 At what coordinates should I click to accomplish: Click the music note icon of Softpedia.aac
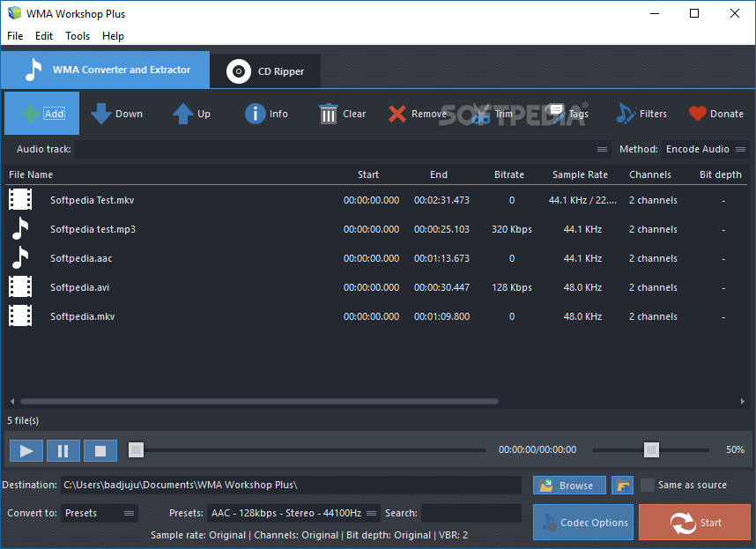pos(20,257)
